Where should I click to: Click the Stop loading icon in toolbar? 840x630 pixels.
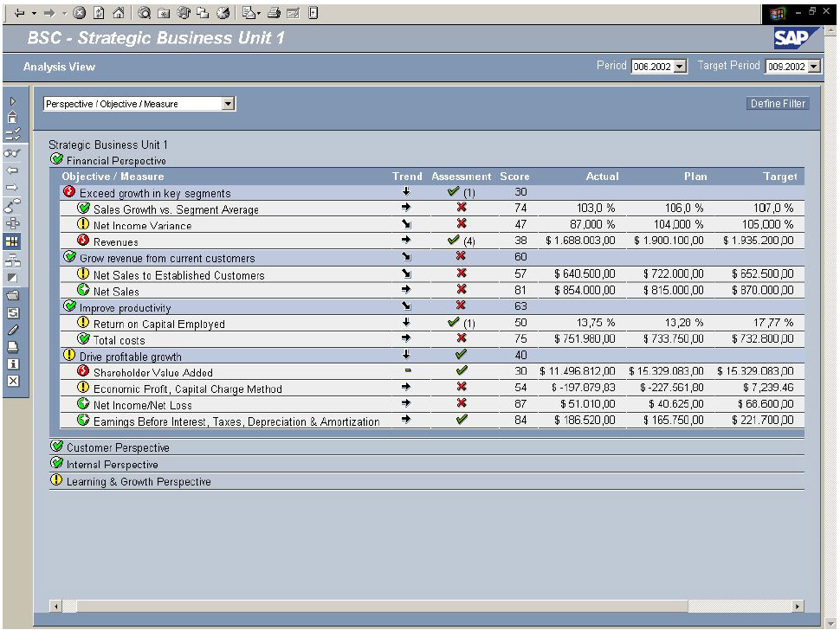80,13
